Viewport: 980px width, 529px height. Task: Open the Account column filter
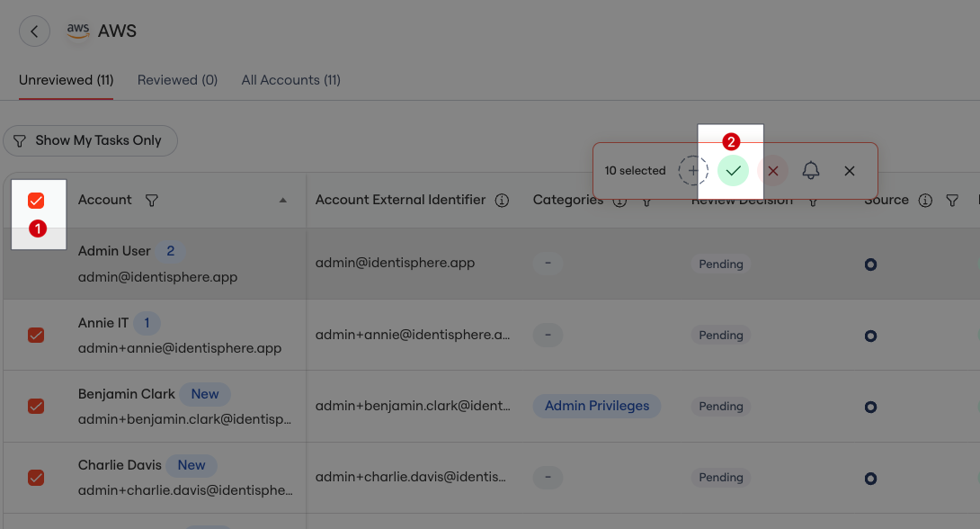click(x=152, y=200)
